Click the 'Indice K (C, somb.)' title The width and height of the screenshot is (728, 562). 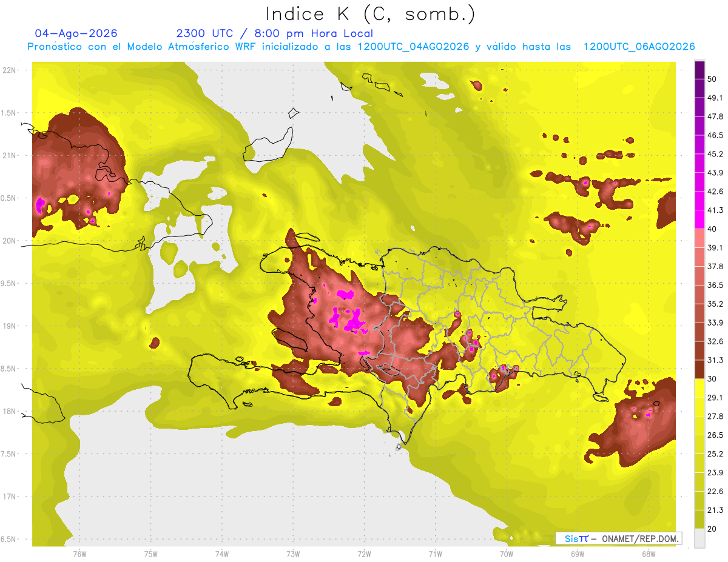[x=371, y=13]
